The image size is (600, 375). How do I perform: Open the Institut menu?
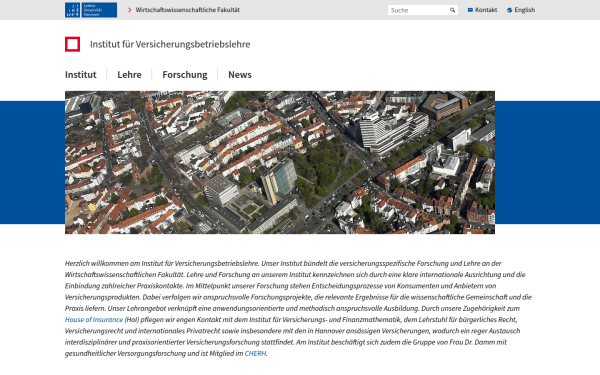pyautogui.click(x=80, y=75)
